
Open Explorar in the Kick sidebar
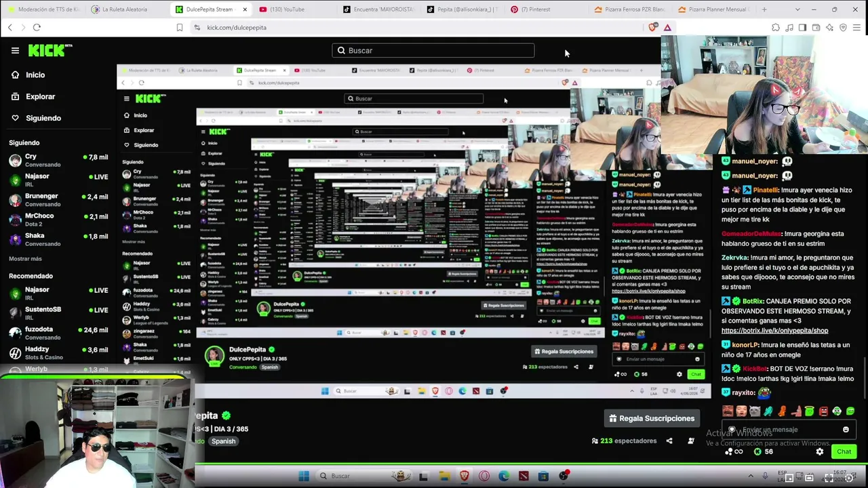pyautogui.click(x=33, y=96)
